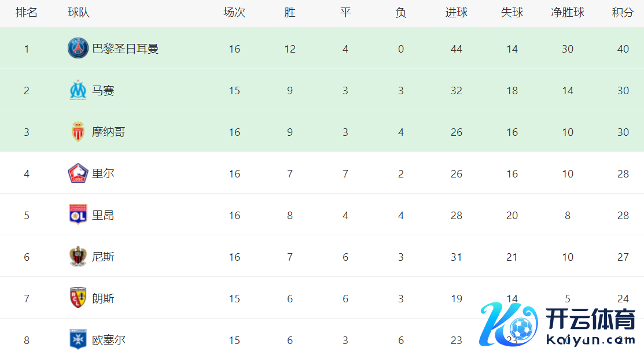Screen dimensions: 644x359
Task: Click the Marseille club crest icon
Action: (x=78, y=90)
